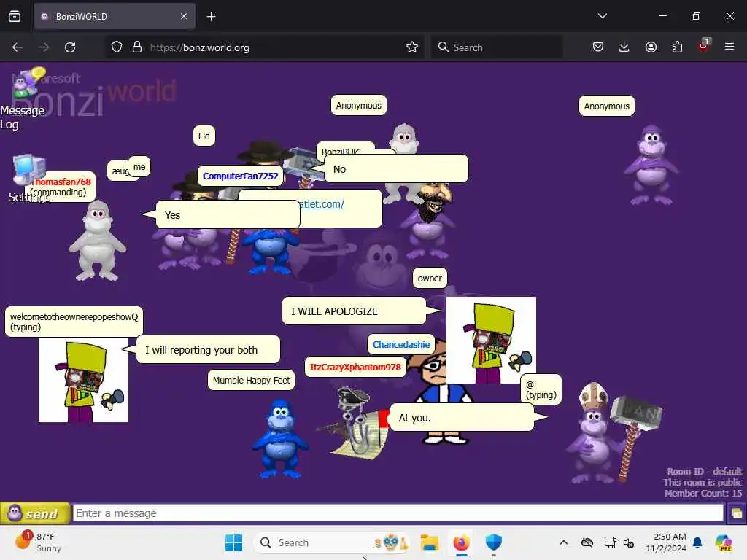Click the Windows taskbar Search box
747x560 pixels.
coord(332,542)
